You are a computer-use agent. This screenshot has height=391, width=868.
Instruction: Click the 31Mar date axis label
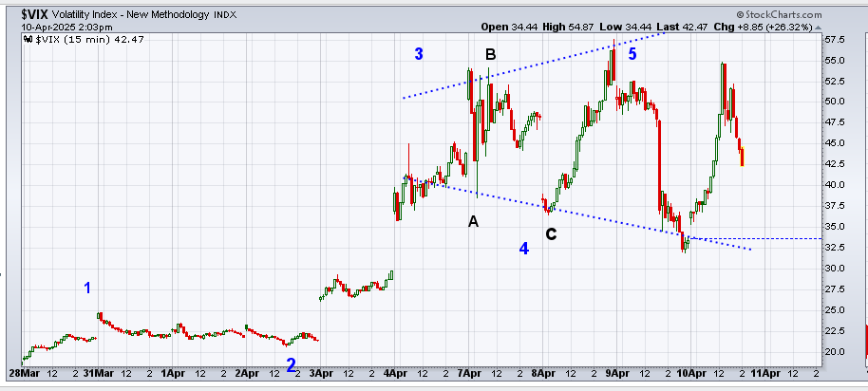click(x=99, y=374)
